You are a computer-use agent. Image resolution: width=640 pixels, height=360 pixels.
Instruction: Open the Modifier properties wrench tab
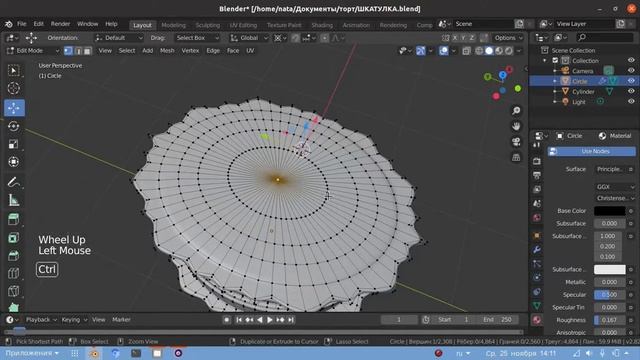tap(537, 250)
